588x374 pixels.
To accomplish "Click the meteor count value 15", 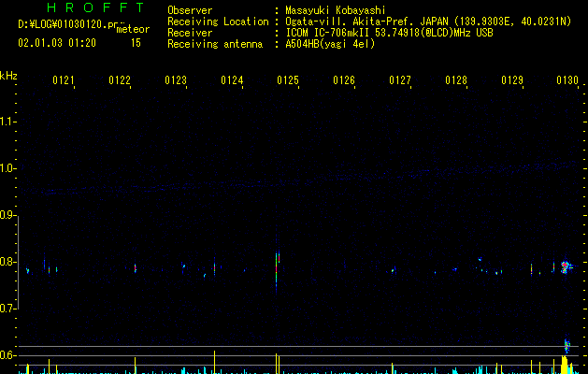I will (x=136, y=43).
